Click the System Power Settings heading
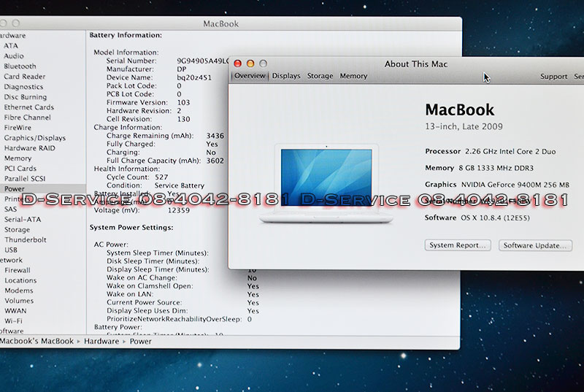The image size is (584, 392). pyautogui.click(x=131, y=228)
